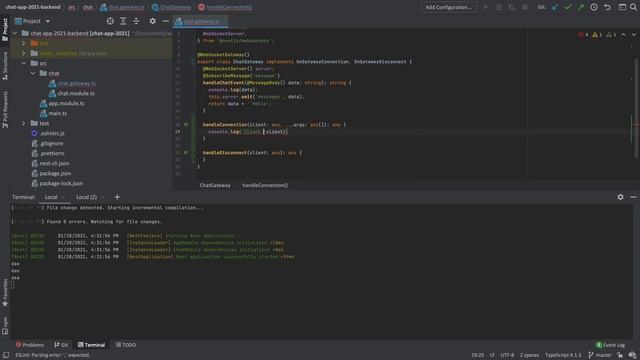
Task: Add a new terminal session with plus
Action: (x=117, y=197)
